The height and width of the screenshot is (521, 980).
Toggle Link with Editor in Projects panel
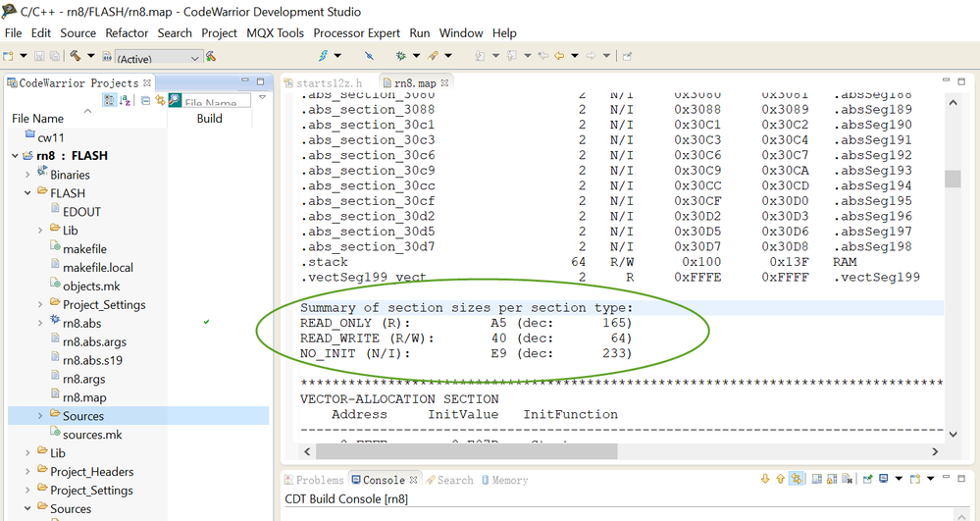point(160,100)
